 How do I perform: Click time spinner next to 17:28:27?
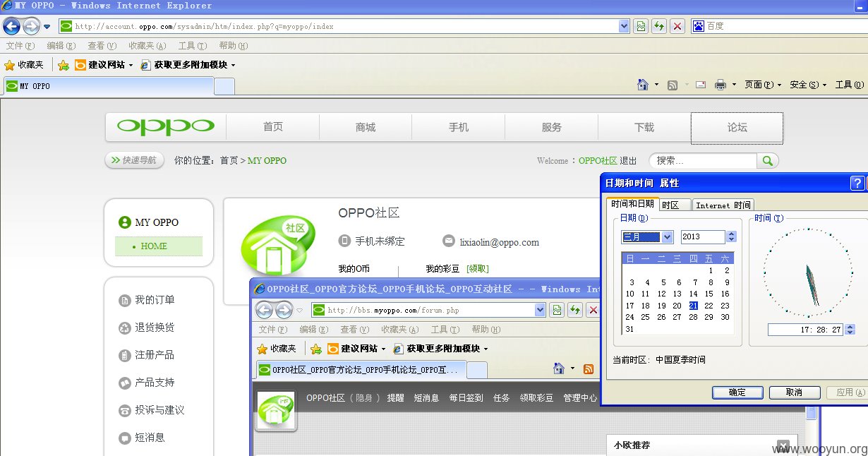[849, 330]
